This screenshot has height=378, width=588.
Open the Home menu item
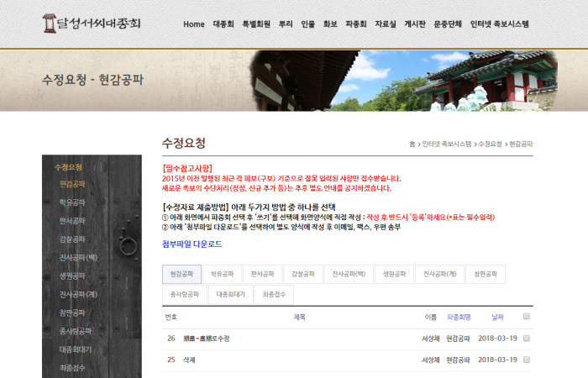[x=194, y=24]
